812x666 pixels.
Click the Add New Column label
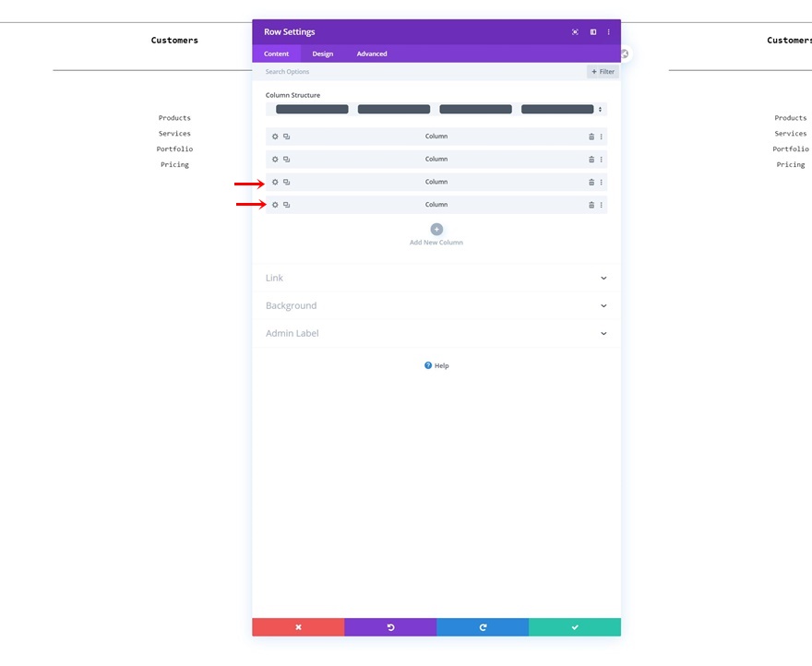pyautogui.click(x=436, y=243)
